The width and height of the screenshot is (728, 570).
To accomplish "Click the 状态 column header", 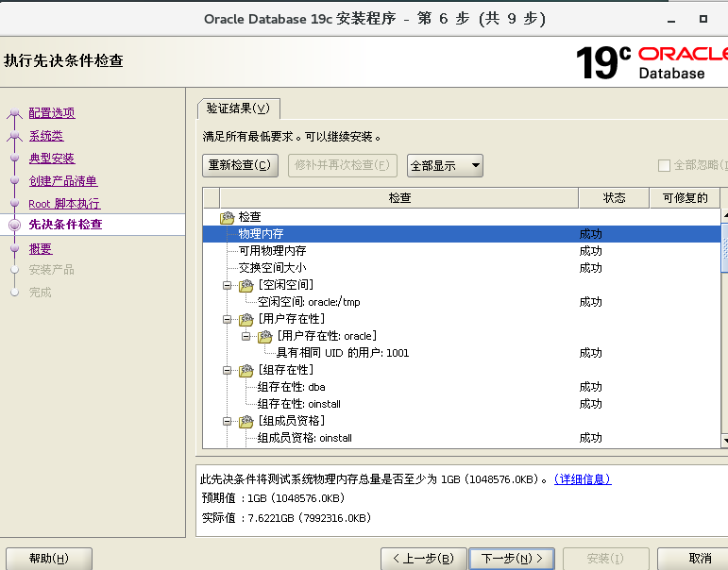I will click(614, 198).
